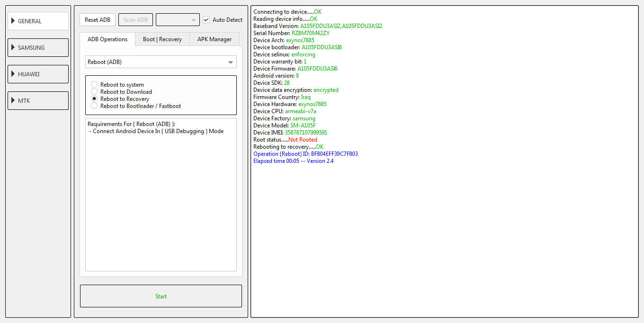Open the APK Manager tab

(215, 39)
